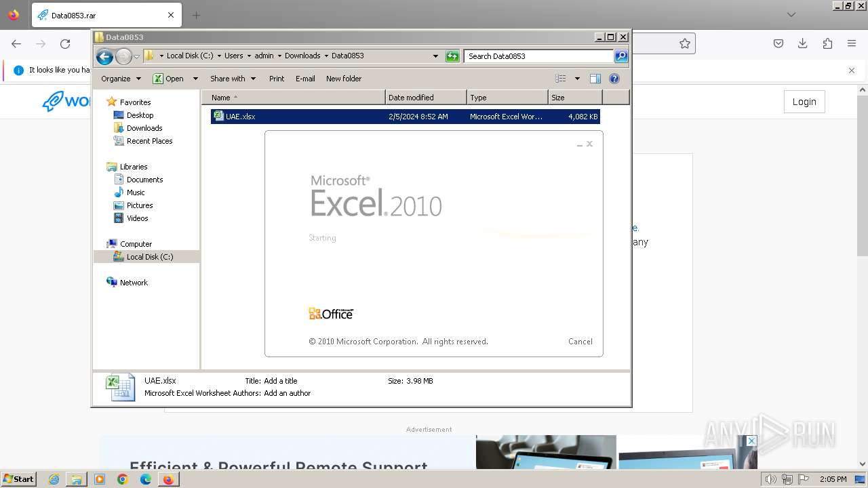Open Documents library
Image resolution: width=868 pixels, height=488 pixels.
(144, 180)
